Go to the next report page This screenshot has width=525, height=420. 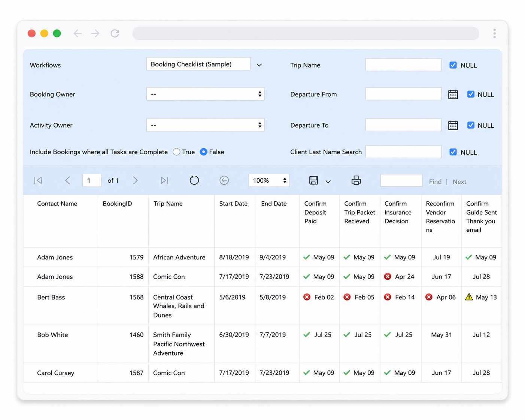(x=135, y=180)
